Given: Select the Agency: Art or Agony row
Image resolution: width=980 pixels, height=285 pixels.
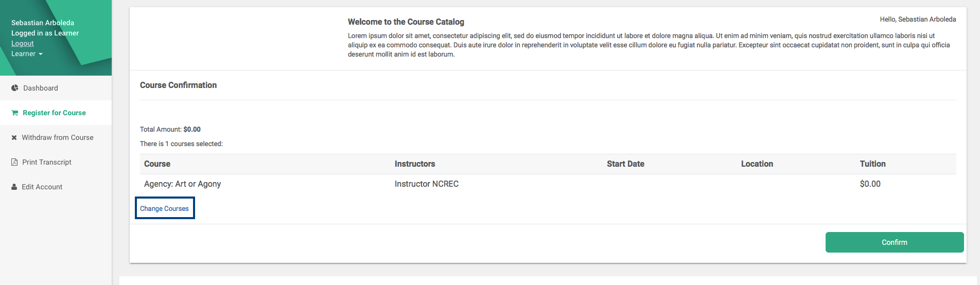Looking at the screenshot, I should pos(183,184).
